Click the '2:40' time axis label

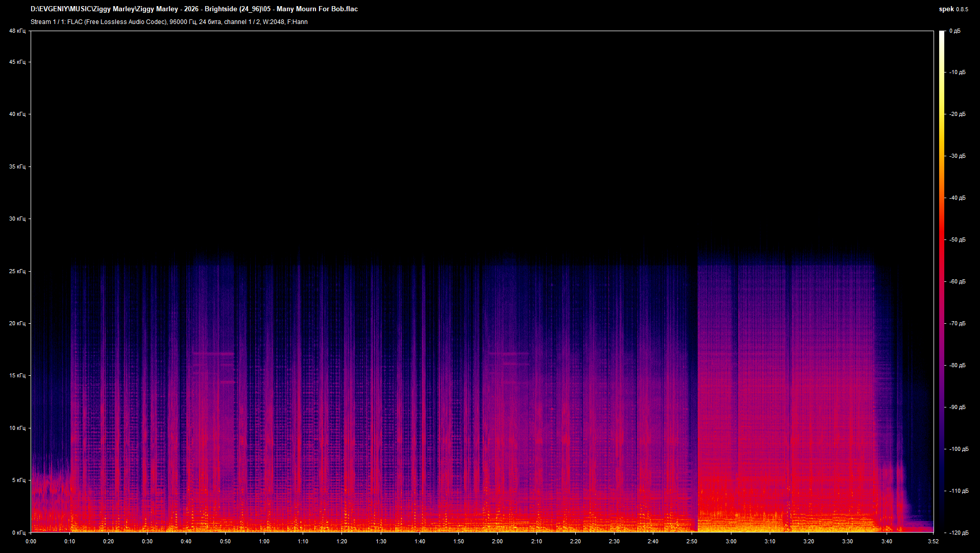[x=653, y=542]
